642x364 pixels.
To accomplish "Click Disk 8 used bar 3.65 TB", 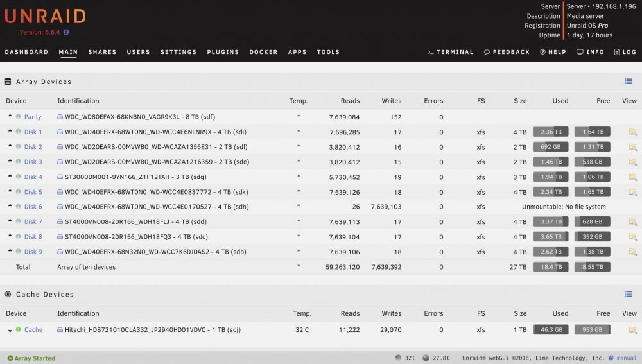I will coord(550,237).
